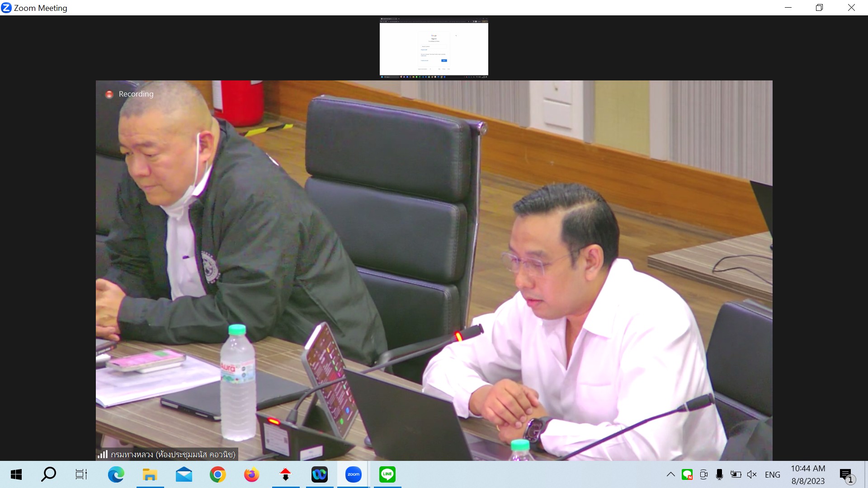Launch Microsoft Edge from taskbar
868x488 pixels.
116,474
